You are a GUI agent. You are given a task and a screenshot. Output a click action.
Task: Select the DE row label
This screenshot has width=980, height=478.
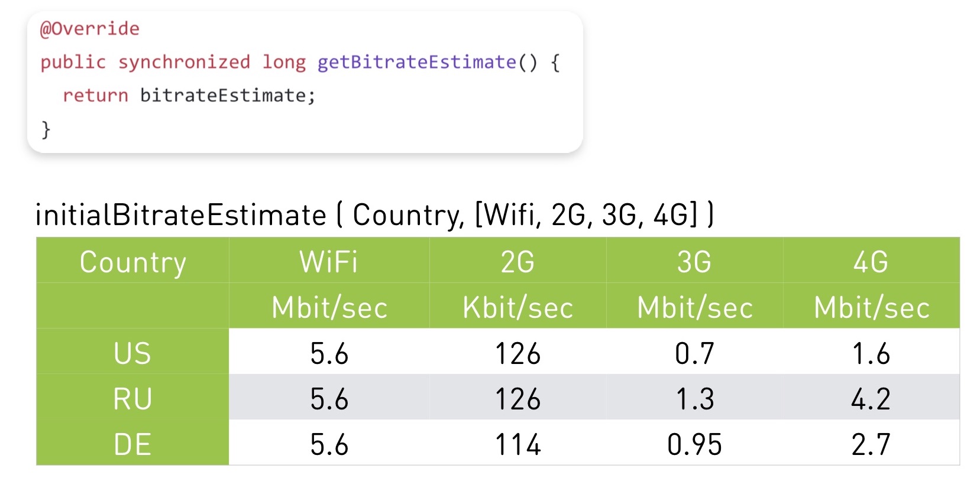(x=132, y=444)
